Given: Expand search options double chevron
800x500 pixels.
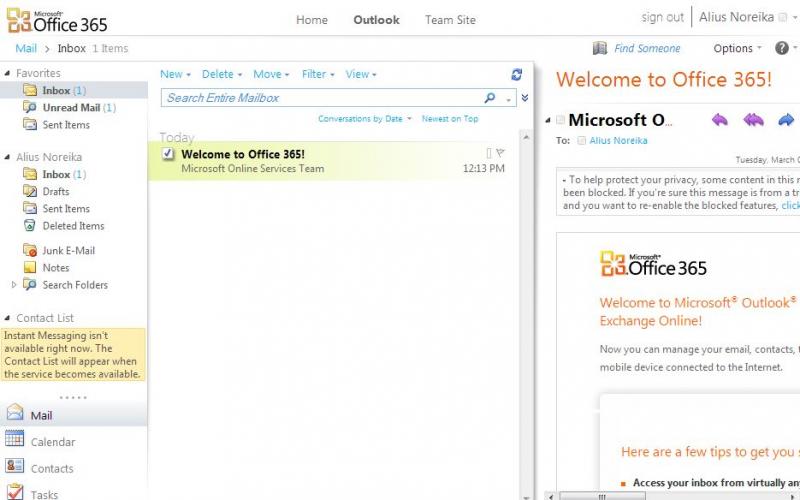Looking at the screenshot, I should (x=524, y=97).
